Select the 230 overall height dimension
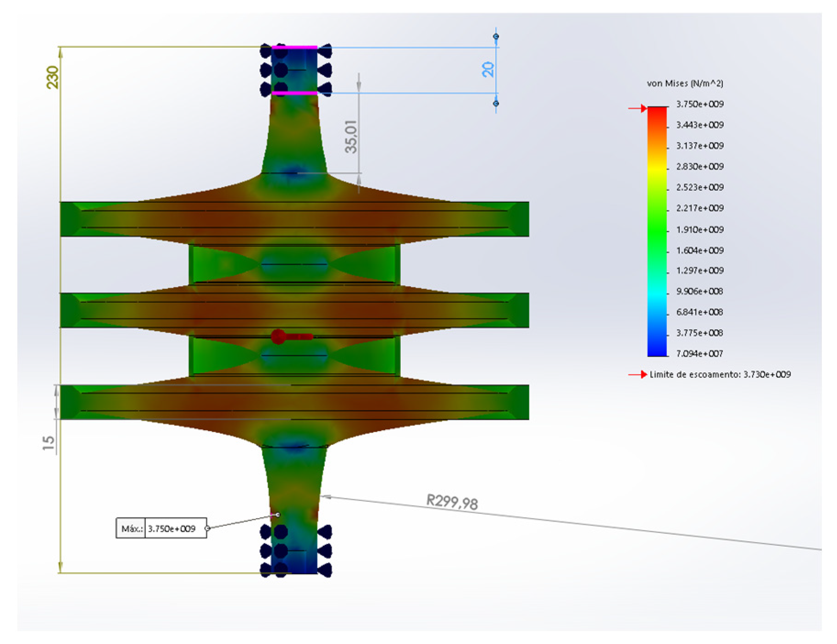Image resolution: width=837 pixels, height=644 pixels. point(53,77)
